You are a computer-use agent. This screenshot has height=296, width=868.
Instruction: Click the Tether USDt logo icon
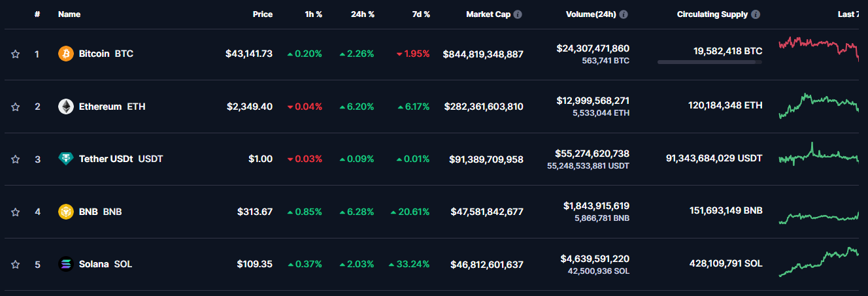[x=66, y=159]
